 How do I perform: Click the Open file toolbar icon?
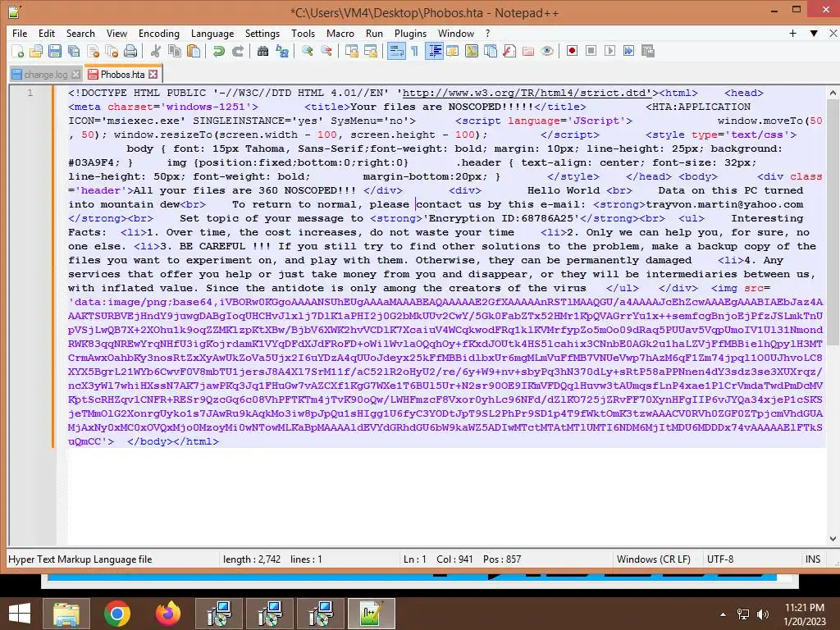[x=36, y=51]
